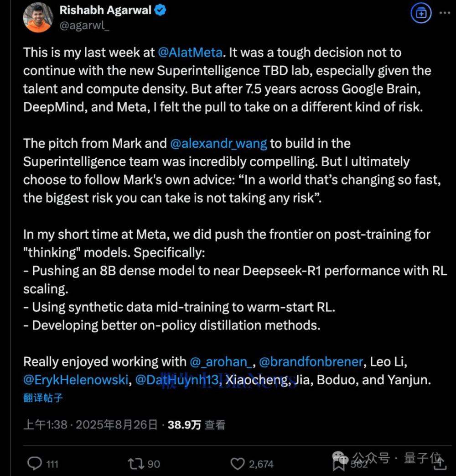Click the verified blue checkmark badge

coord(161,10)
